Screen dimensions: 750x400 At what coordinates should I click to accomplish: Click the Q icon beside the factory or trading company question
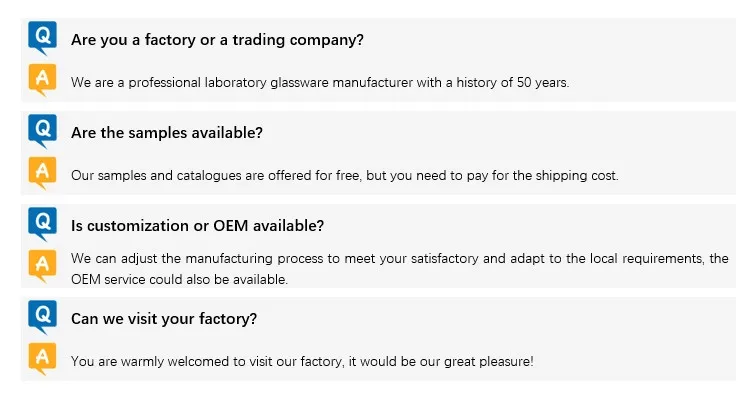(42, 37)
